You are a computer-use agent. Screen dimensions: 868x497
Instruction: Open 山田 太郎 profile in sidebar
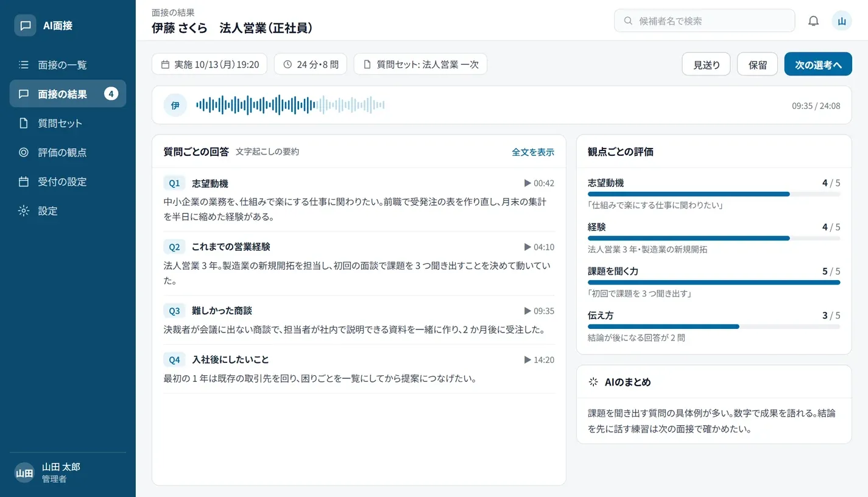(68, 473)
